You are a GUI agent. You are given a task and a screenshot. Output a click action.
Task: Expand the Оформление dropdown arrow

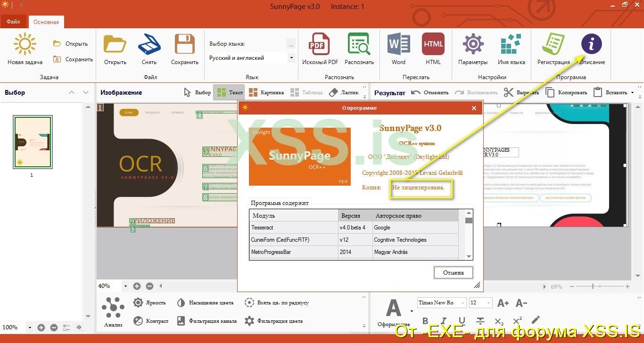tap(411, 311)
